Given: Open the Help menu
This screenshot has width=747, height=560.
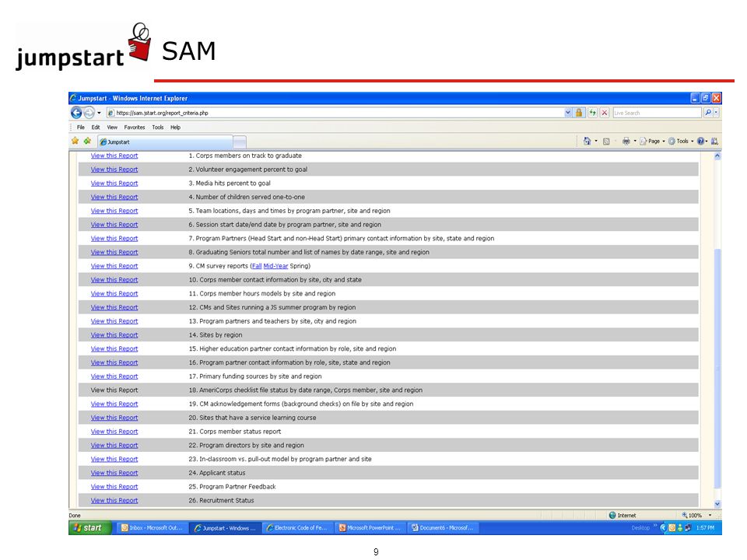Looking at the screenshot, I should pos(175,128).
